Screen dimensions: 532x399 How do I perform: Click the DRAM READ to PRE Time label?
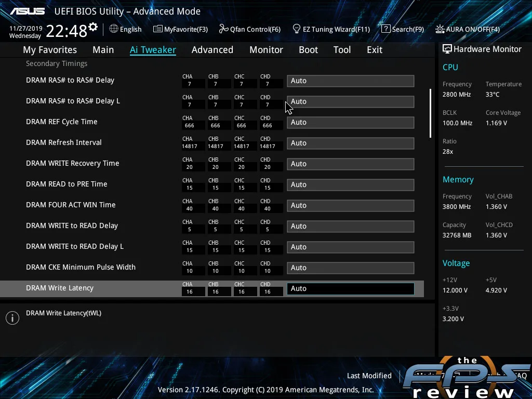[66, 184]
